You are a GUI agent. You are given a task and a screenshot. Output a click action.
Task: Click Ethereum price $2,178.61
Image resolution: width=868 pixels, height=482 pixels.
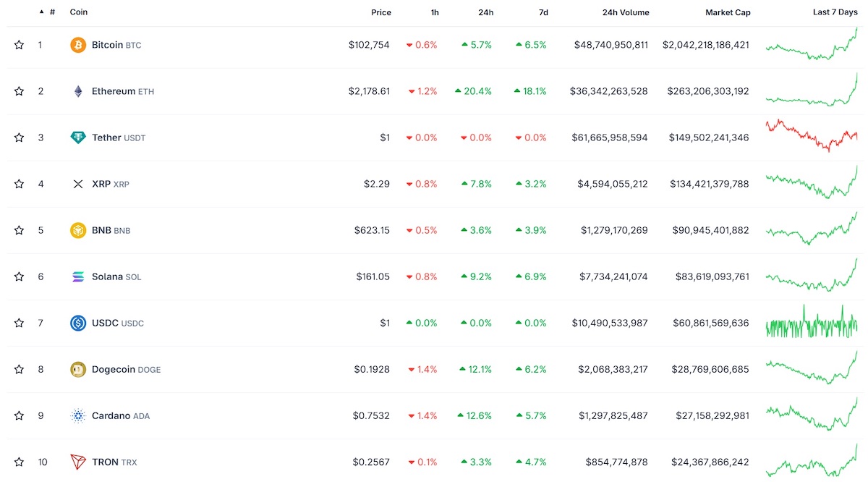(x=369, y=91)
